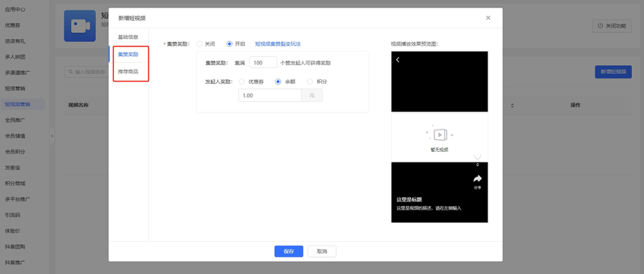Choose 优惠券 as initiator reward
644x274 pixels.
241,82
